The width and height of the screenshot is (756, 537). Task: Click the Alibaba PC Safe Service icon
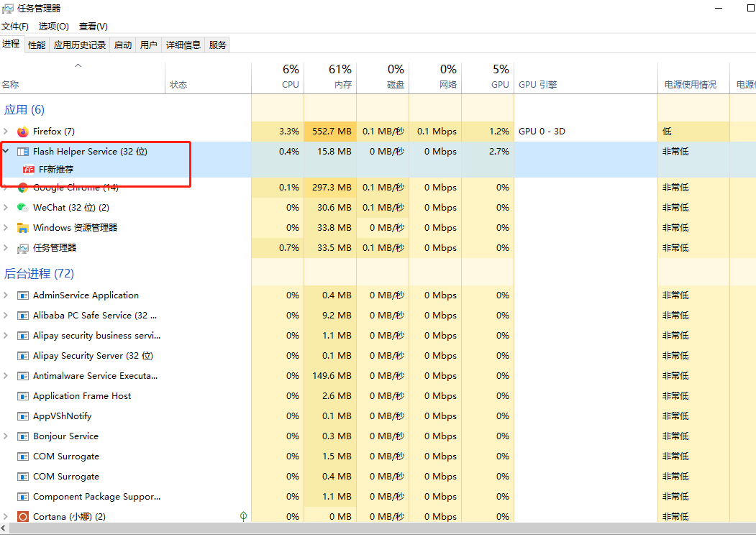[x=23, y=316]
